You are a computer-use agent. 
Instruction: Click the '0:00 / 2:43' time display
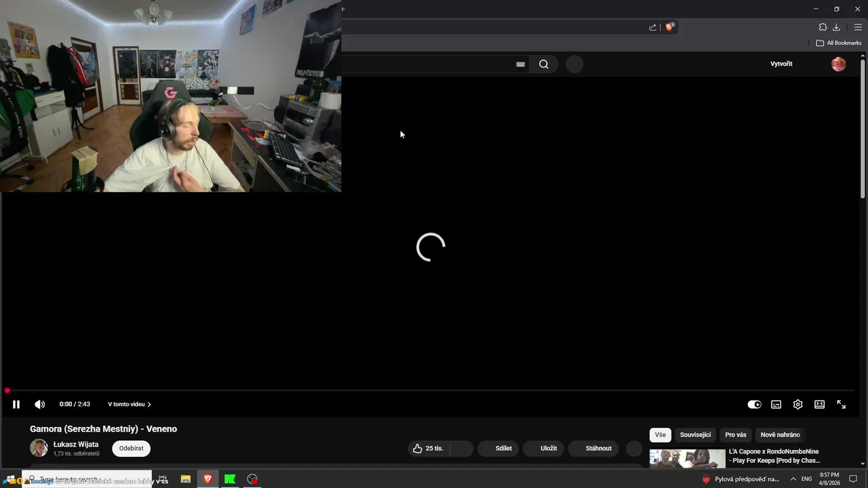coord(75,405)
